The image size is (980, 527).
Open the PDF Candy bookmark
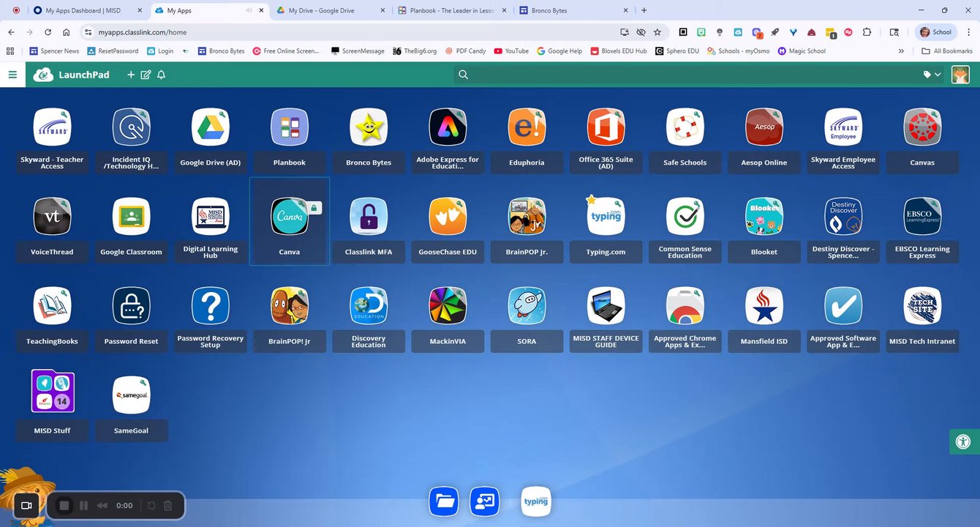[x=465, y=51]
